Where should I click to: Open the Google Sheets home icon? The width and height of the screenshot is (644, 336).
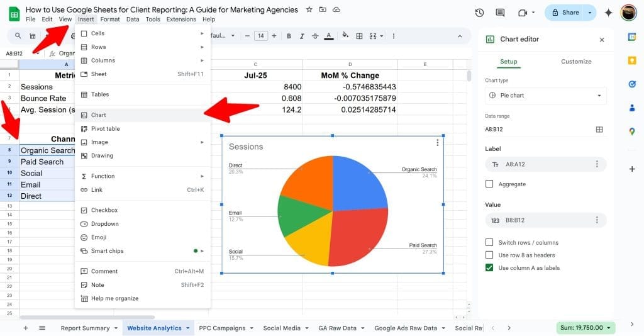[14, 14]
